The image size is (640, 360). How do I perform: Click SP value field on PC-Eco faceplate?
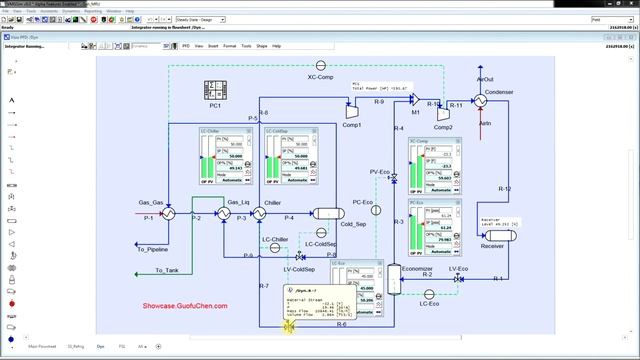(439, 228)
